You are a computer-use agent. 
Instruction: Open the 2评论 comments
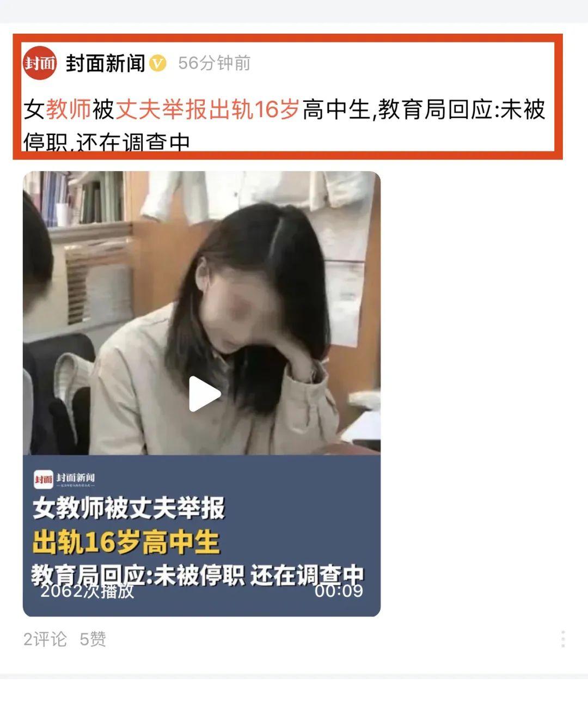(45, 639)
